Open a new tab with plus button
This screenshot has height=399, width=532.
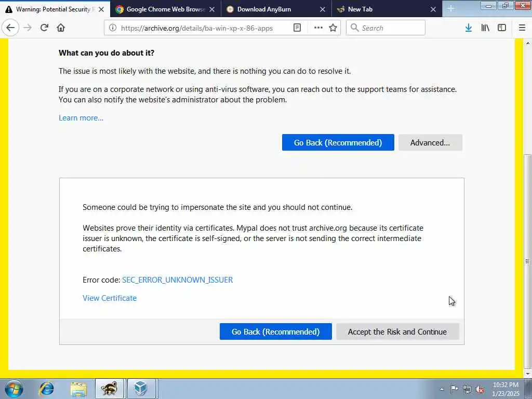(450, 9)
